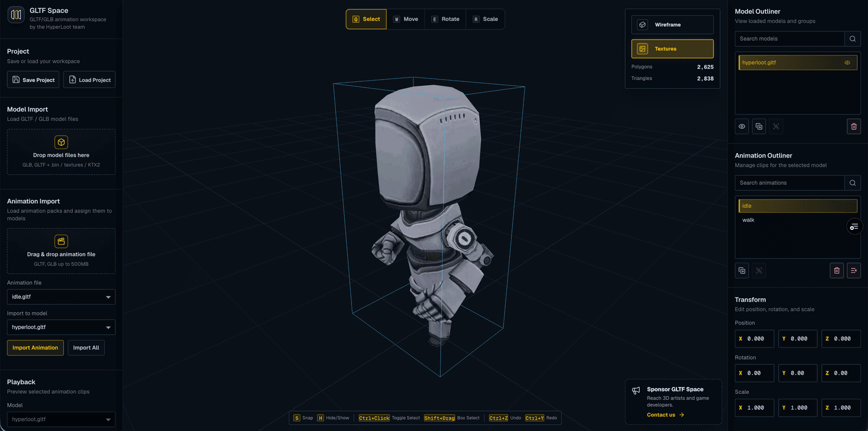
Task: Click the clapperboard icon in animation drop zone
Action: tap(61, 241)
